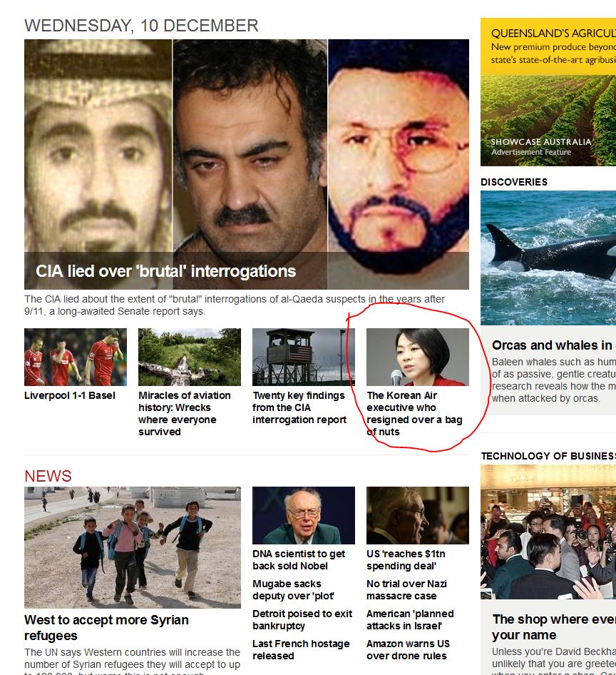Open the DISCOVERIES section heading
616x675 pixels.
pos(514,182)
